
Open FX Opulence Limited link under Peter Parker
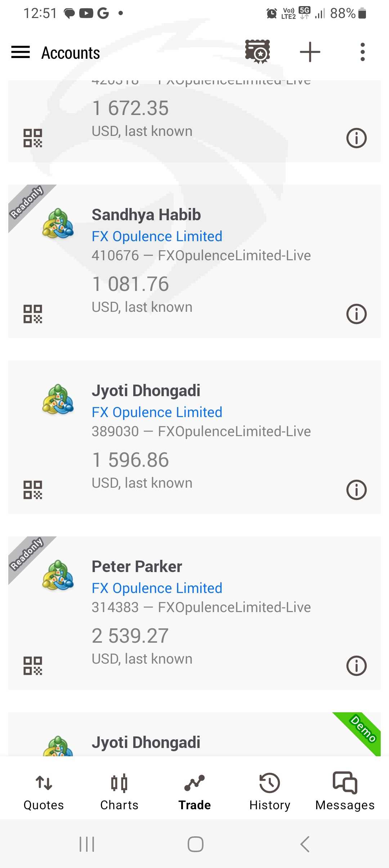[x=157, y=588]
